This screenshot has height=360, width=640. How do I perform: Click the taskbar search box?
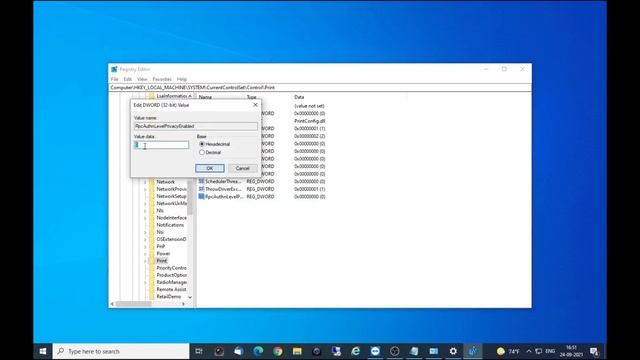click(121, 351)
